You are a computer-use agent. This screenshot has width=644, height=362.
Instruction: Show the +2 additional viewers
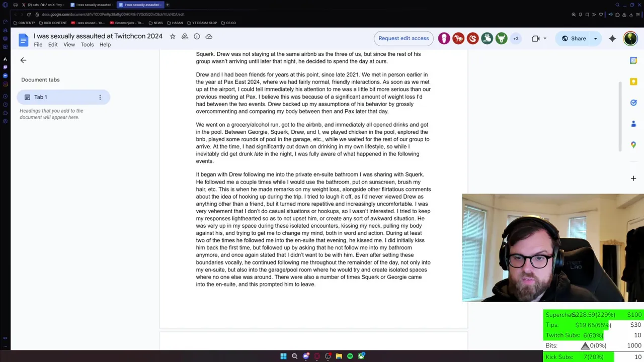click(516, 39)
